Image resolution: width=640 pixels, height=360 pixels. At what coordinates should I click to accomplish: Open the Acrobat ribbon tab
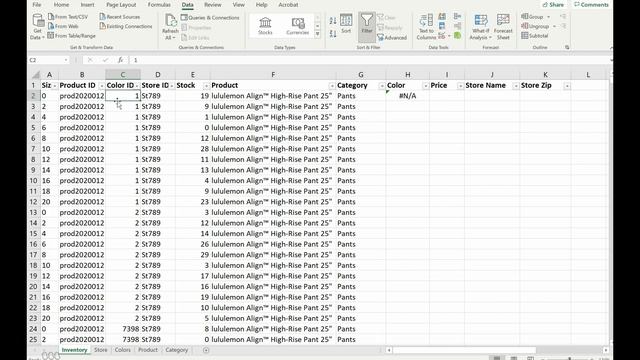[x=288, y=5]
